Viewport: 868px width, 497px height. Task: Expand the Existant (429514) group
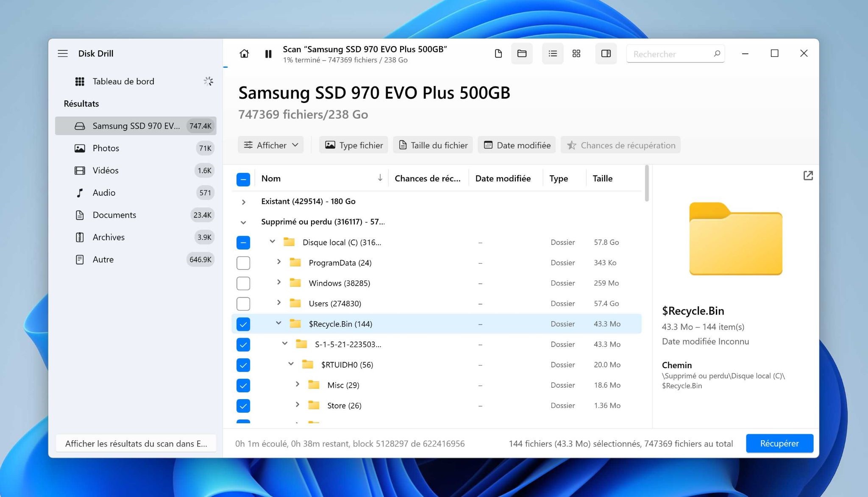point(243,202)
